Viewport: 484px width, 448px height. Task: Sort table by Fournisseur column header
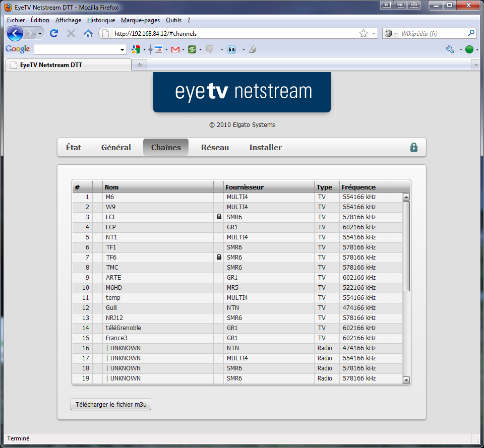pos(269,187)
